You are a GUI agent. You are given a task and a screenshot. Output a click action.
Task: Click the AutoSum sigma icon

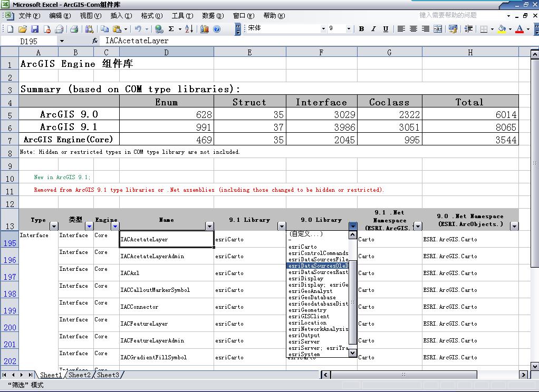(x=171, y=29)
